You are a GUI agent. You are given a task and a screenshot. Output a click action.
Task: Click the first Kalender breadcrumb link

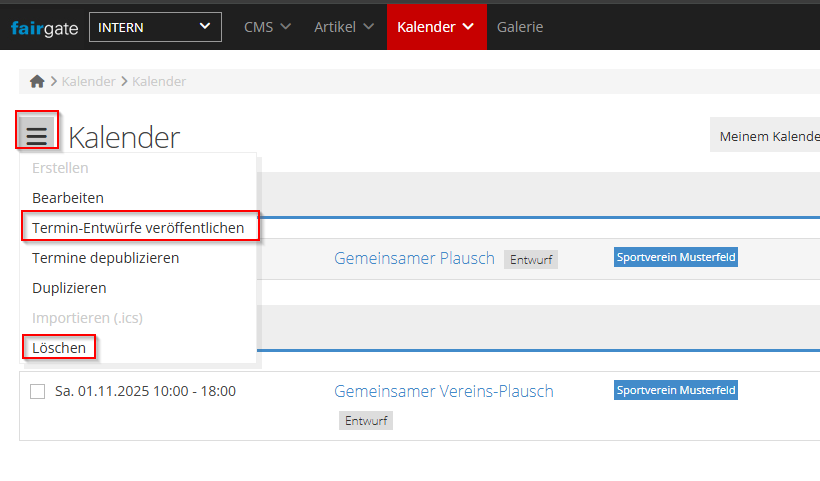point(88,82)
